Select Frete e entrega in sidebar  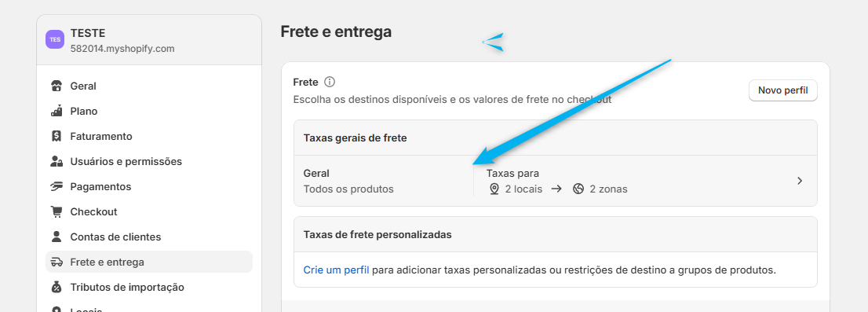click(x=149, y=262)
